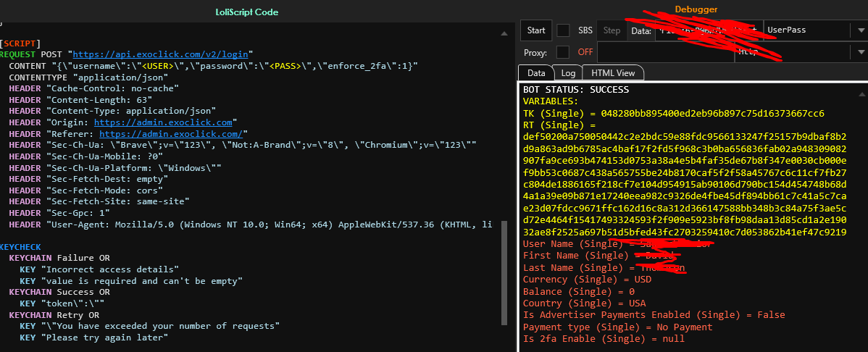Image resolution: width=868 pixels, height=352 pixels.
Task: Click the KEY "token" line
Action: (x=62, y=303)
